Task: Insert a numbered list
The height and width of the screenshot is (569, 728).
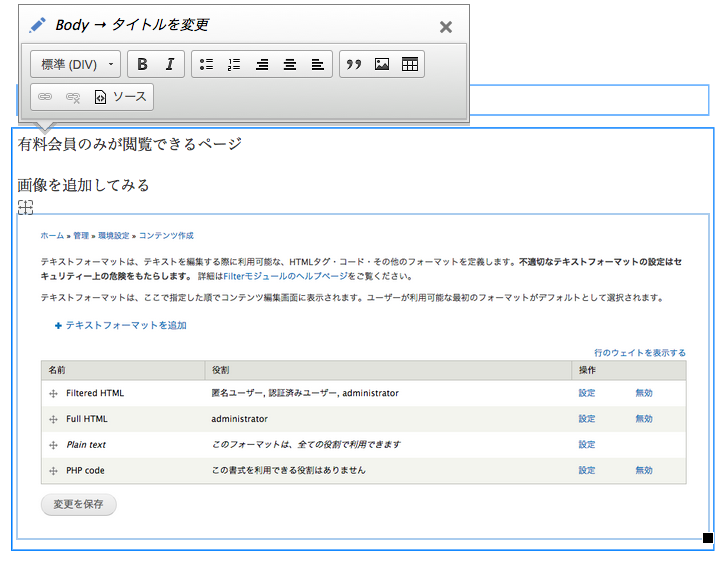Action: (x=234, y=64)
